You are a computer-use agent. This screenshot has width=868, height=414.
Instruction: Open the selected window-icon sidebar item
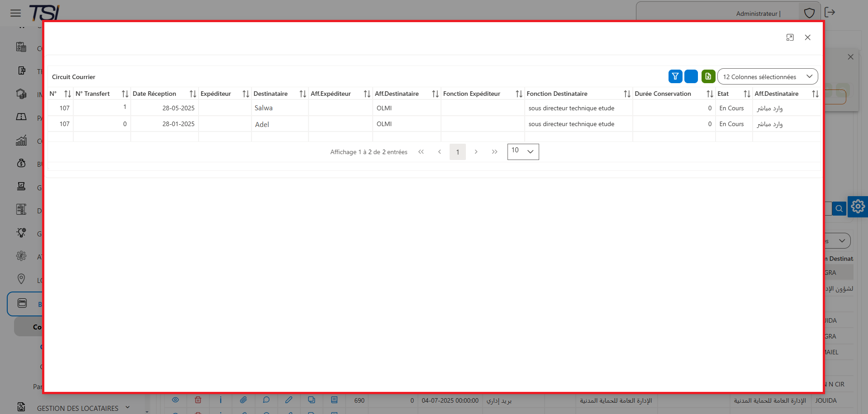[x=22, y=303]
